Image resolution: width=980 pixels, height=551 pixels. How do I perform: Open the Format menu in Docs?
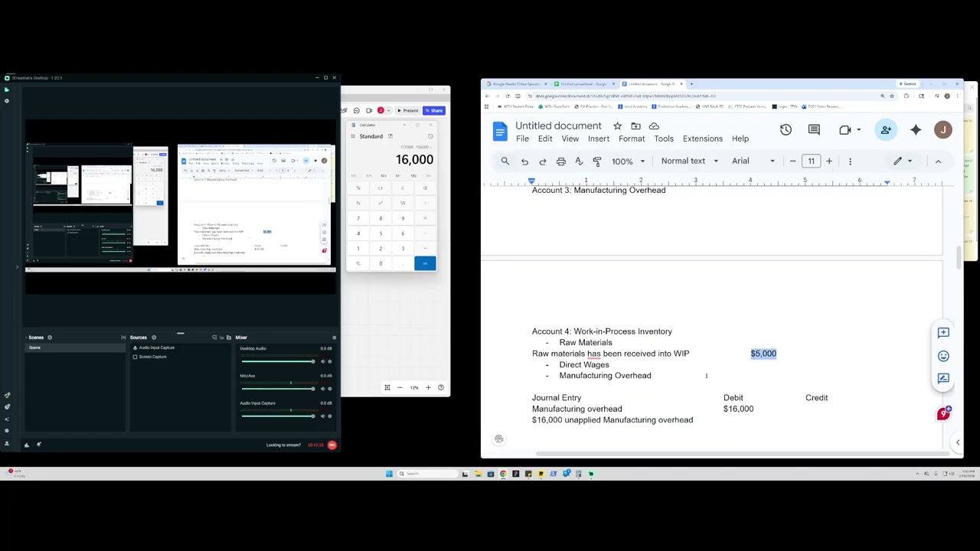pyautogui.click(x=632, y=139)
